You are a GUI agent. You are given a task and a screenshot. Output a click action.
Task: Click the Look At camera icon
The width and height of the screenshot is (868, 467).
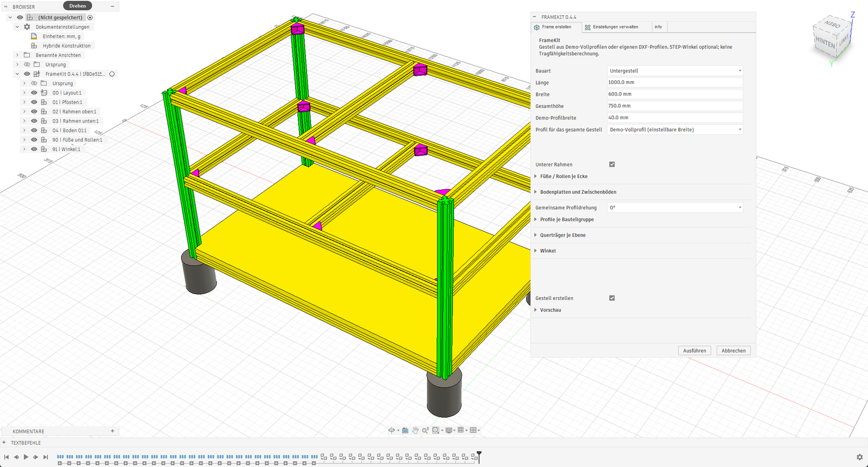pos(405,430)
